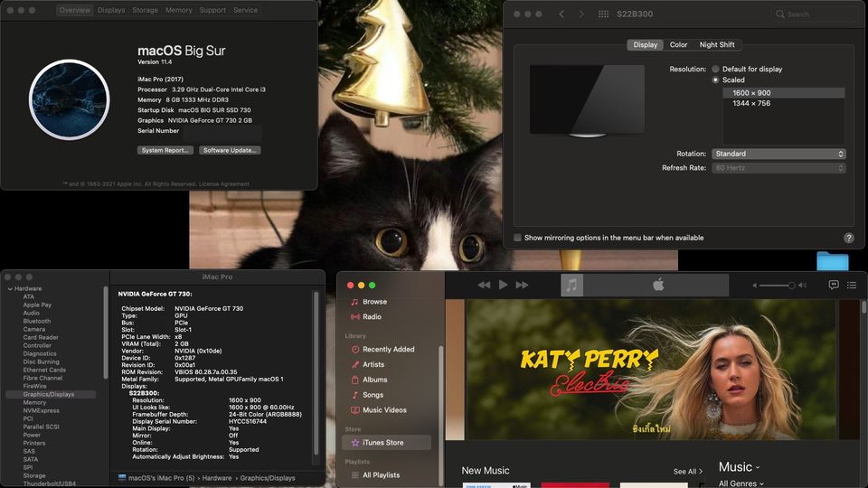
Task: Select 1344 × 756 resolution
Action: [x=784, y=103]
